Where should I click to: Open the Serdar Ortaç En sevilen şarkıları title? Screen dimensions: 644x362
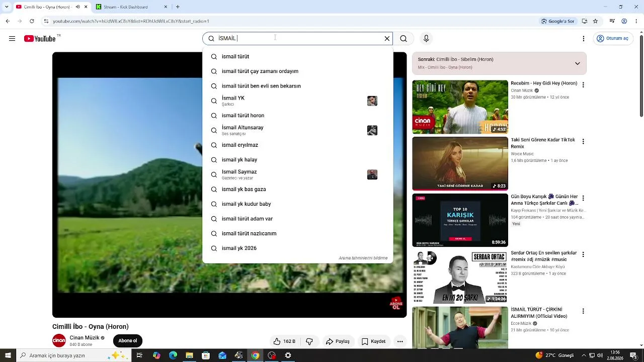(x=543, y=256)
